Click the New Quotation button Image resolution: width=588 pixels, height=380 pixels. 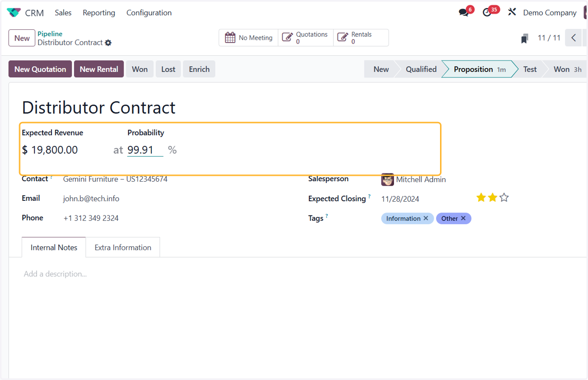pos(40,69)
